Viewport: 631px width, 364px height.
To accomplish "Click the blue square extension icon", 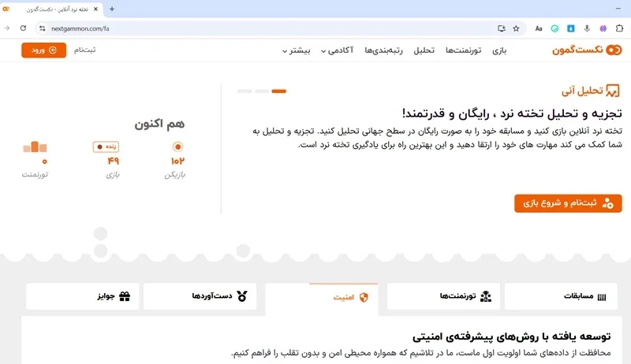I will coord(570,28).
